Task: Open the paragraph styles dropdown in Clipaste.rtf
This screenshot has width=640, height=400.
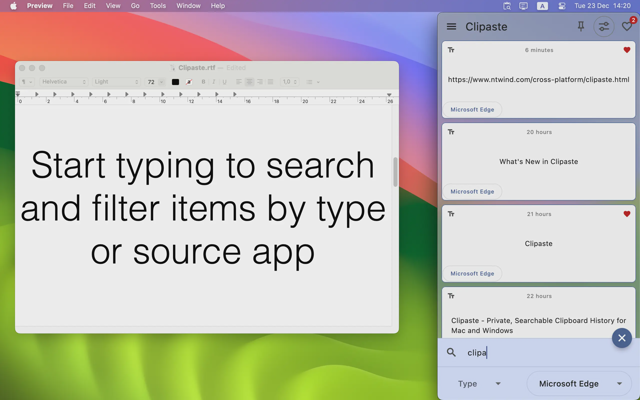Action: [27, 82]
